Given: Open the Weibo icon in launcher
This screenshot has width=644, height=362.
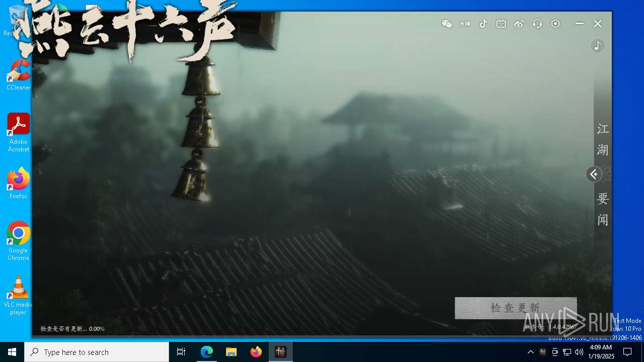Looking at the screenshot, I should (x=519, y=24).
